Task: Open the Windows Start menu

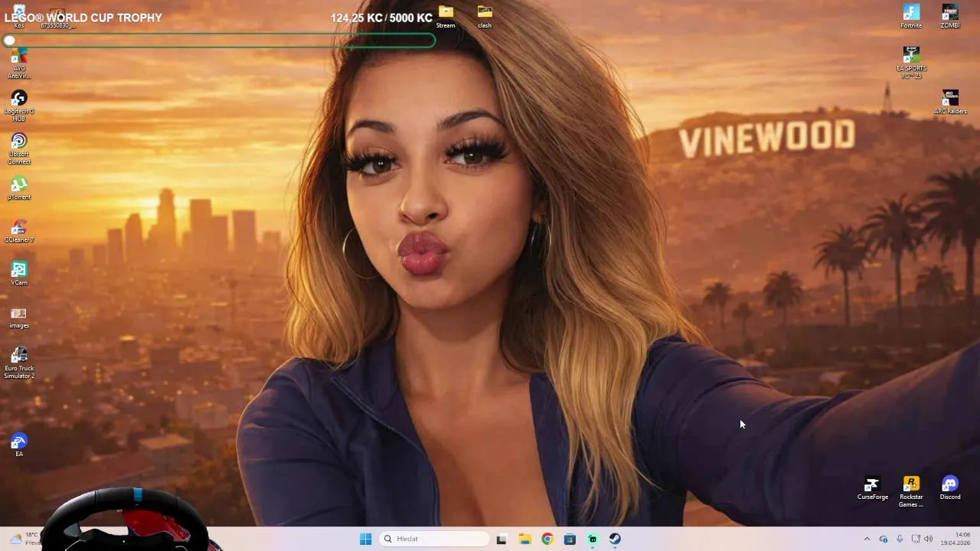Action: pyautogui.click(x=365, y=539)
